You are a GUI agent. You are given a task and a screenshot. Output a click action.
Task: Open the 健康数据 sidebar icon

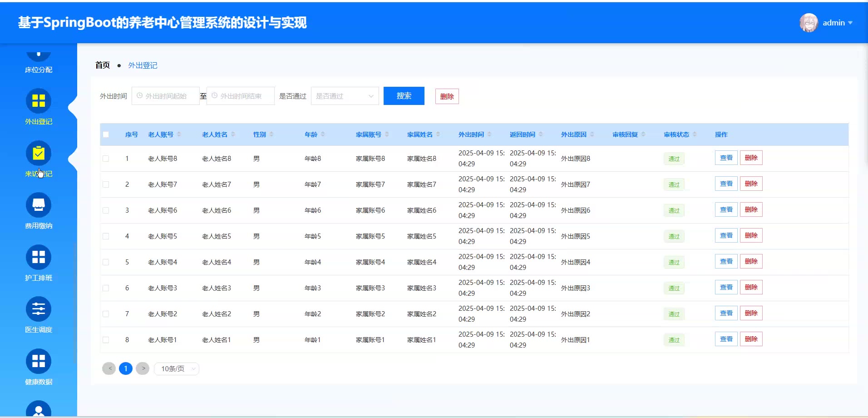(39, 362)
